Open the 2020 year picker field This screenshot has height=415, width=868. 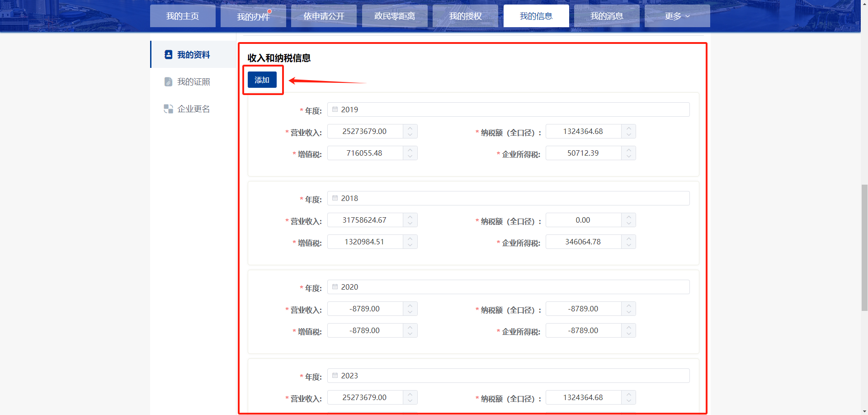tap(509, 287)
